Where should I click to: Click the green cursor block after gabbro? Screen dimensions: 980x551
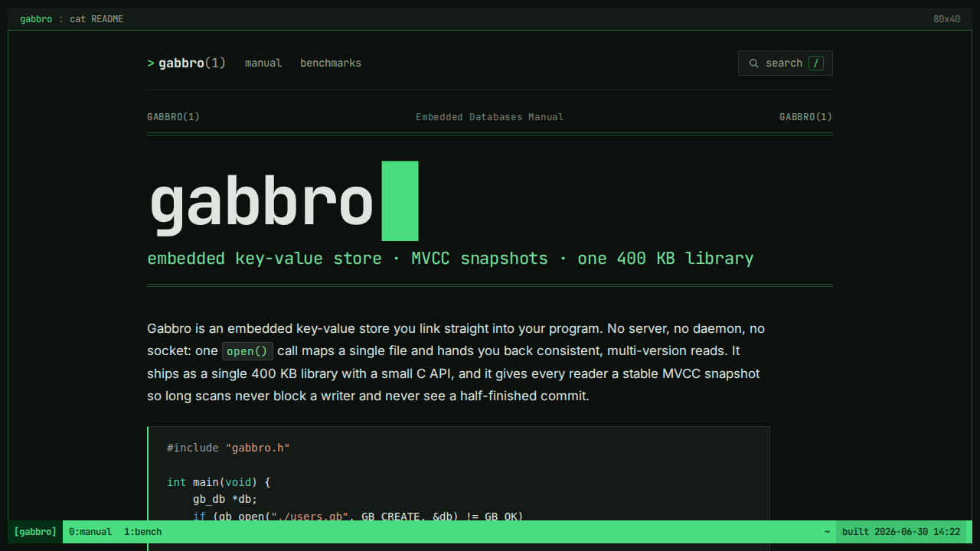(x=400, y=201)
